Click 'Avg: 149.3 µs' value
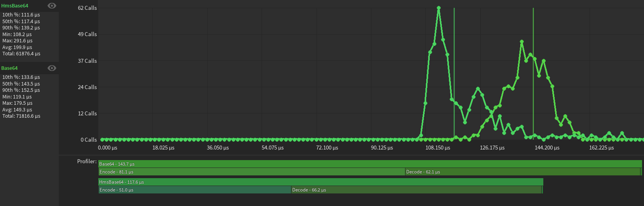 coord(17,110)
